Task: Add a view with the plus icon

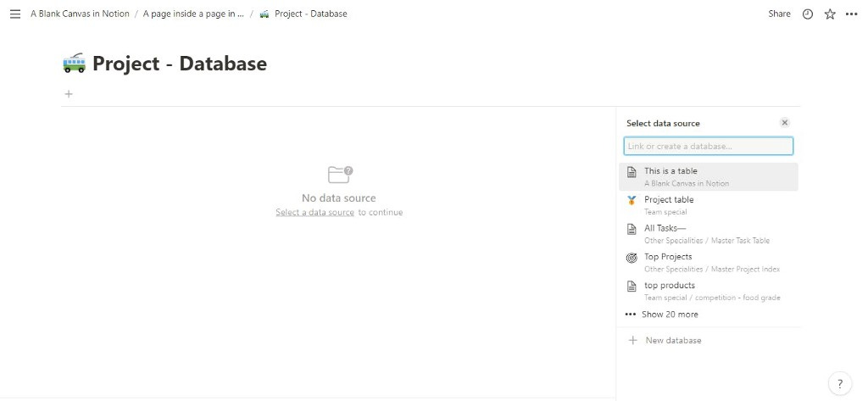Action: pos(69,93)
